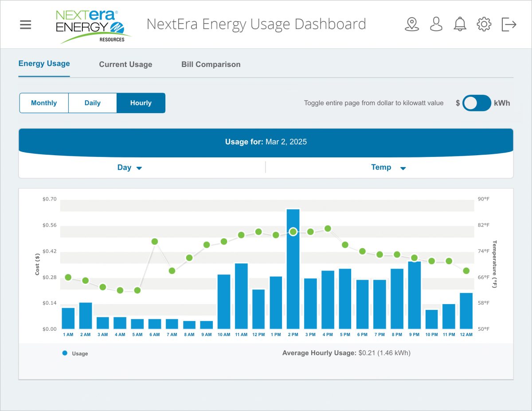Screen dimensions: 532x411
Task: Click the 'Toggle entire page' description text
Action: [374, 103]
